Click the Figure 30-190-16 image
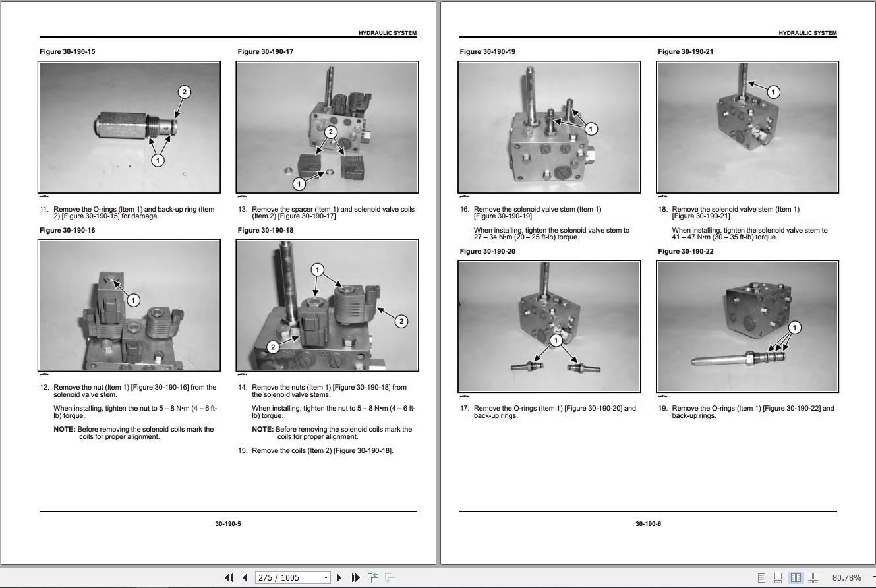Screen dimensions: 876x588 click(x=129, y=306)
